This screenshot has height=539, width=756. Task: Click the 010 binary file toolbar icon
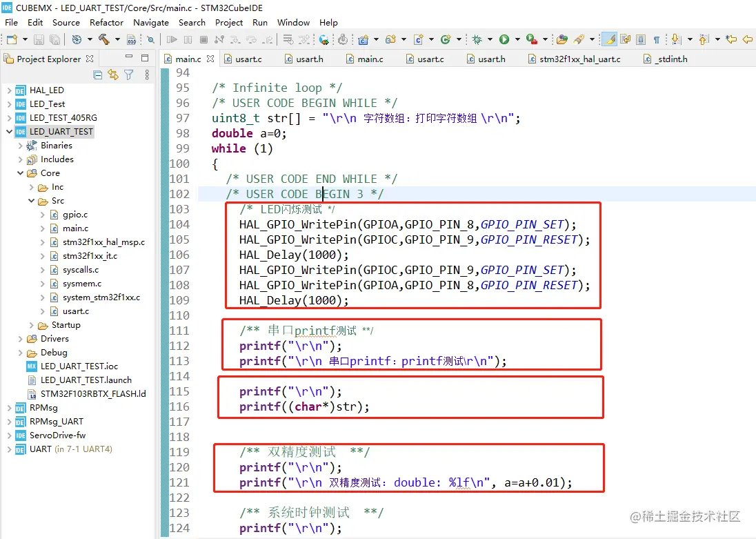point(131,39)
